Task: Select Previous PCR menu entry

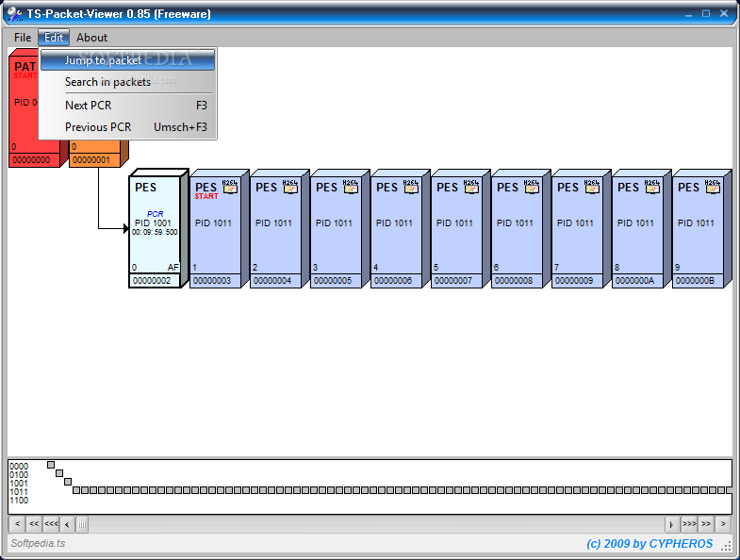Action: pyautogui.click(x=127, y=127)
